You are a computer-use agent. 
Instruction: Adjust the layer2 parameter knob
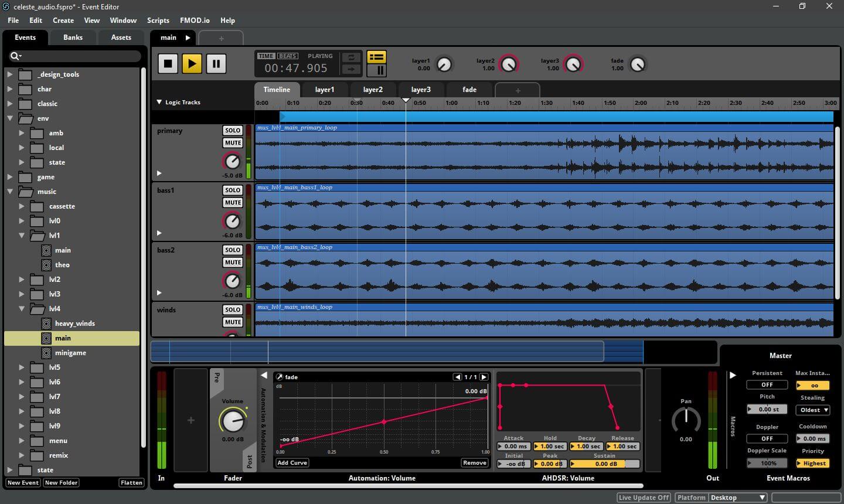(509, 64)
